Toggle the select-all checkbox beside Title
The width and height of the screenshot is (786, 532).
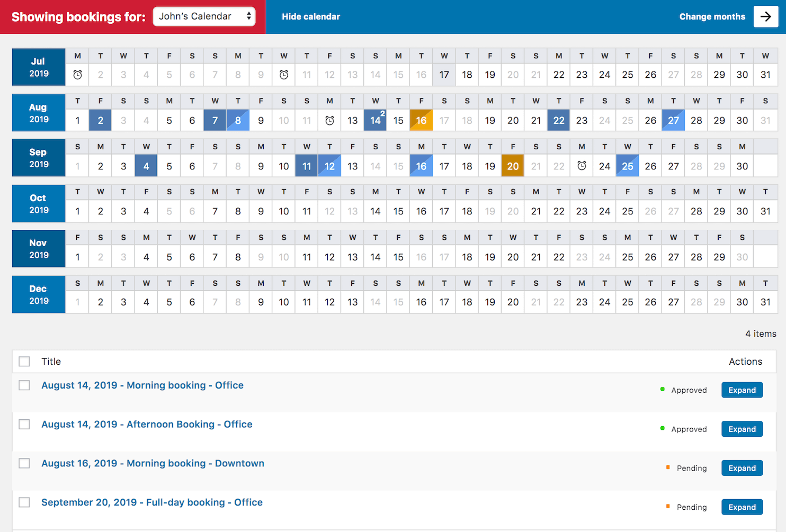[x=24, y=362]
